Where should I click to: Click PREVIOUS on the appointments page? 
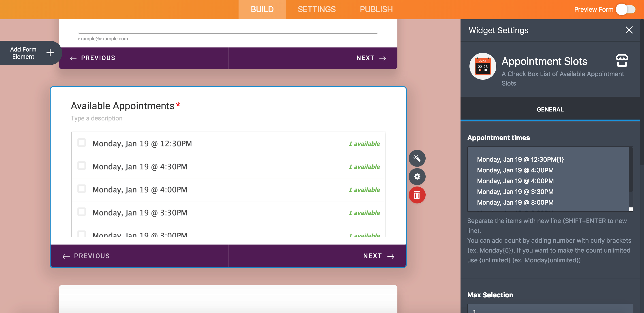[86, 256]
